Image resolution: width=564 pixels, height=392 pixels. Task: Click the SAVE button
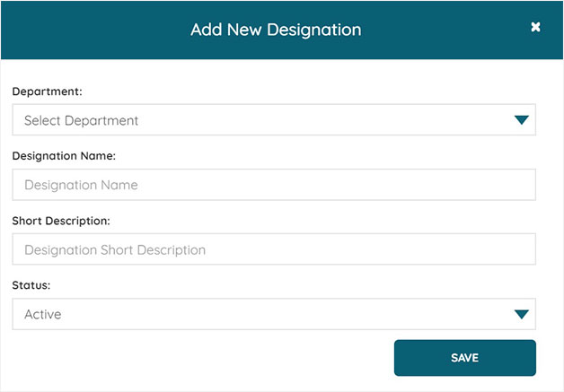click(x=464, y=358)
